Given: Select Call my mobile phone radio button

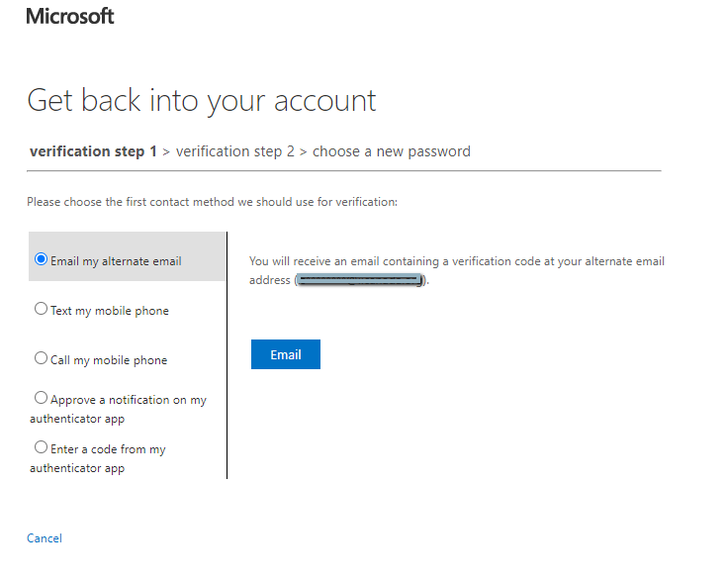Looking at the screenshot, I should pyautogui.click(x=41, y=358).
